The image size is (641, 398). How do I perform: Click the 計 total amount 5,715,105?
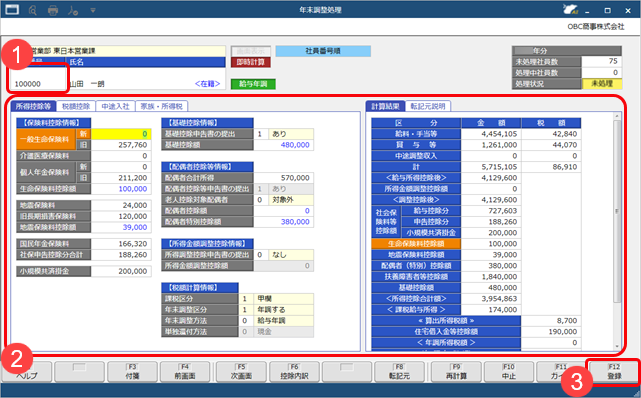point(491,167)
